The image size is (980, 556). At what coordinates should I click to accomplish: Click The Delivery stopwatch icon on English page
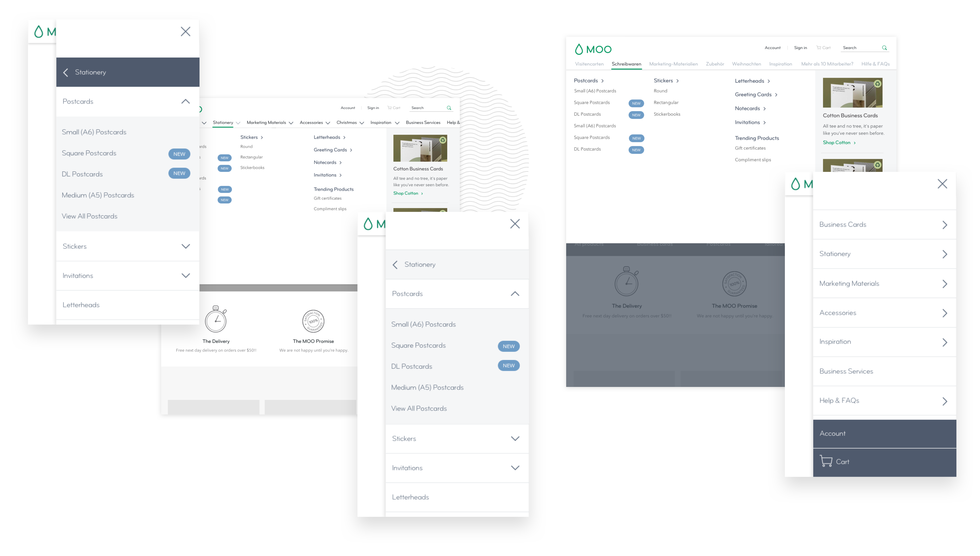[x=216, y=319]
